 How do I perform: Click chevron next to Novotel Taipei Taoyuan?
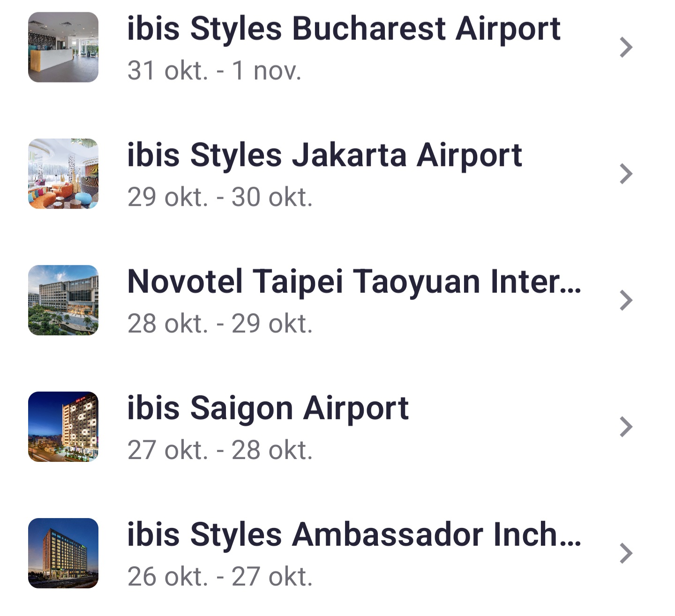(x=626, y=300)
